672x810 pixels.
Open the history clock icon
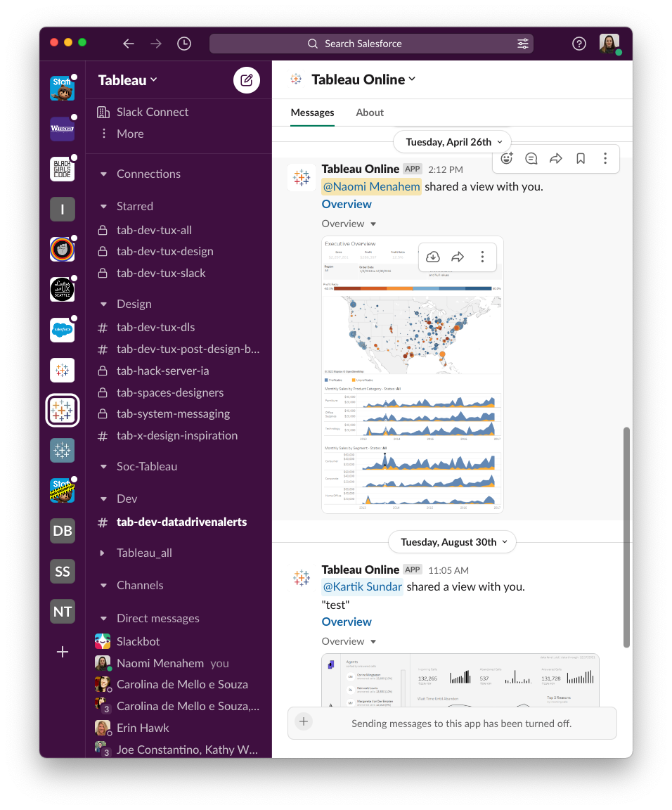[184, 44]
